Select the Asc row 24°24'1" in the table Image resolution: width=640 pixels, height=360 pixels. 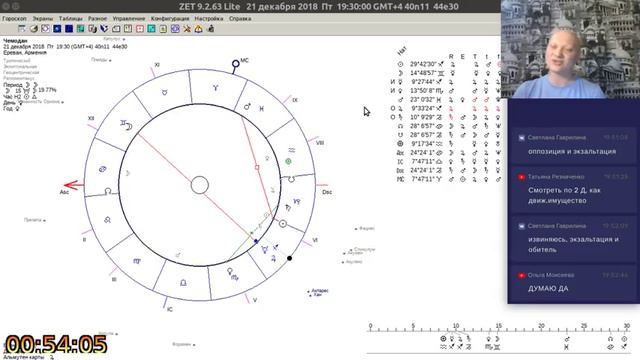[448, 153]
